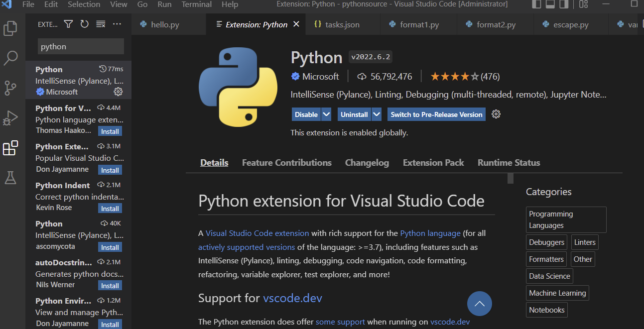This screenshot has width=644, height=329.
Task: Install autoDocstring by Nils Werner
Action: coord(110,286)
